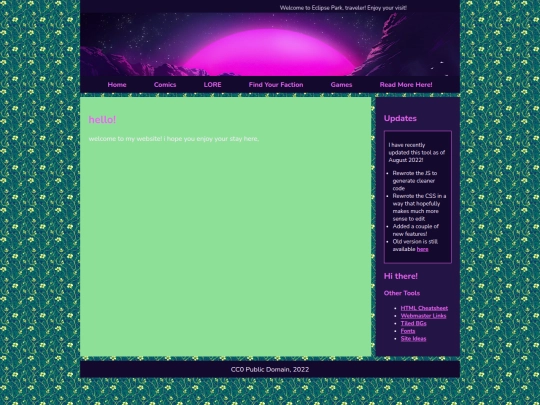Open the LORE nav item

[212, 85]
